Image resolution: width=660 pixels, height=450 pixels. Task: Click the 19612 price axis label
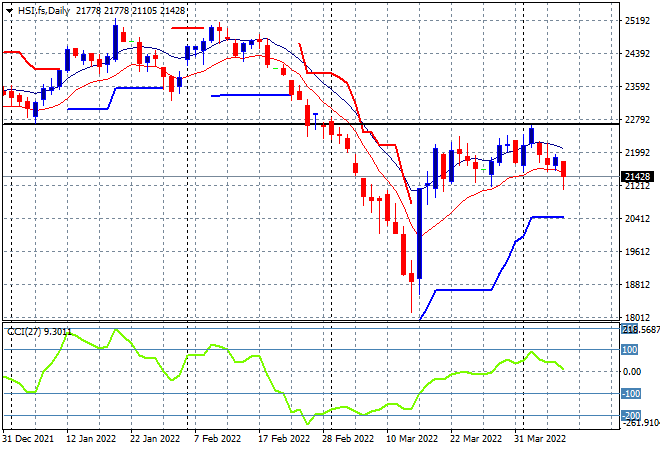(637, 252)
